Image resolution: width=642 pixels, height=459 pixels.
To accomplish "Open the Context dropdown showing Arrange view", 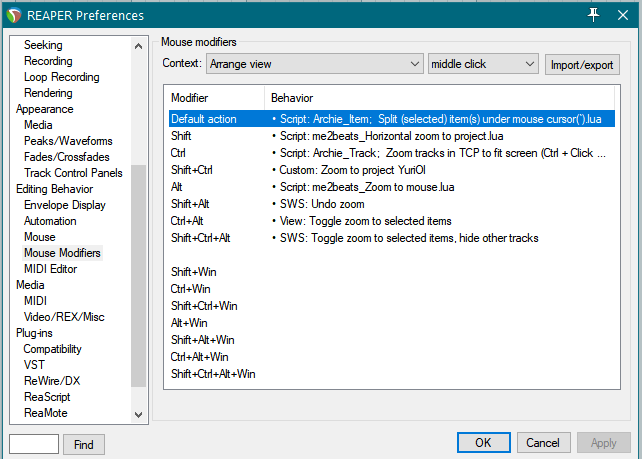I will [x=315, y=64].
